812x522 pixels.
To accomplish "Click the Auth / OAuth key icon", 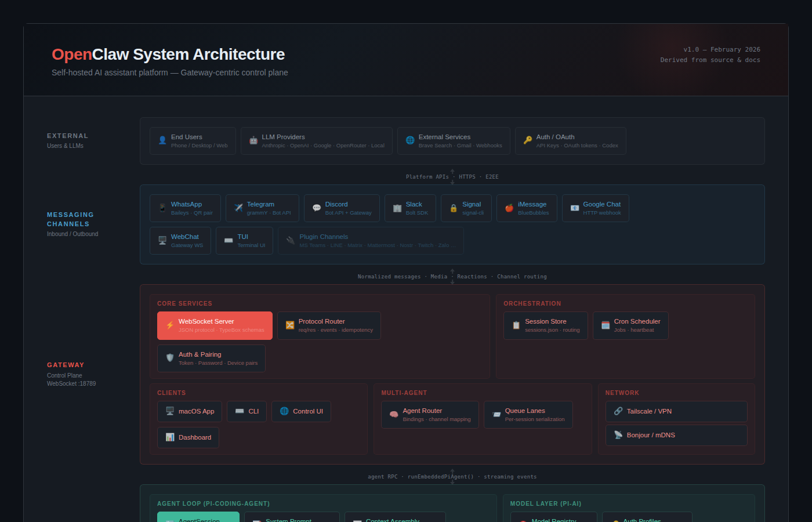I will [528, 141].
